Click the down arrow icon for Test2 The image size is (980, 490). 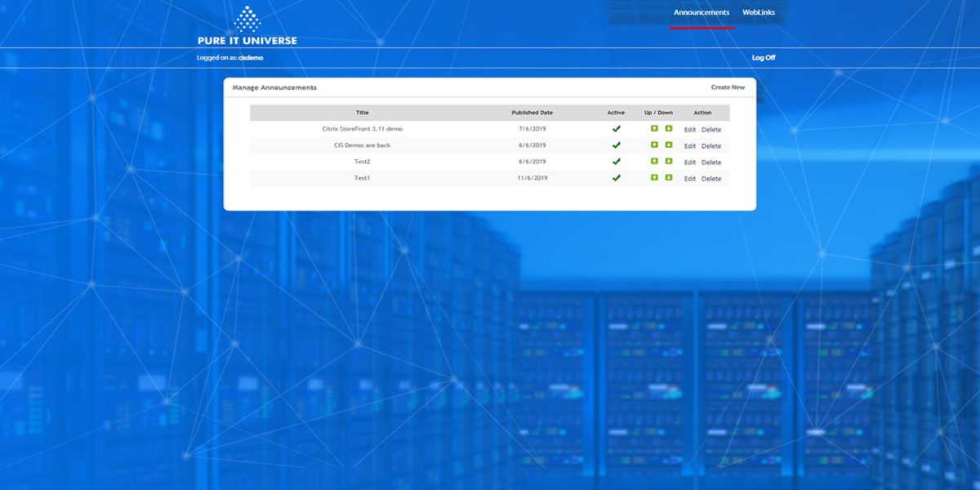click(668, 162)
